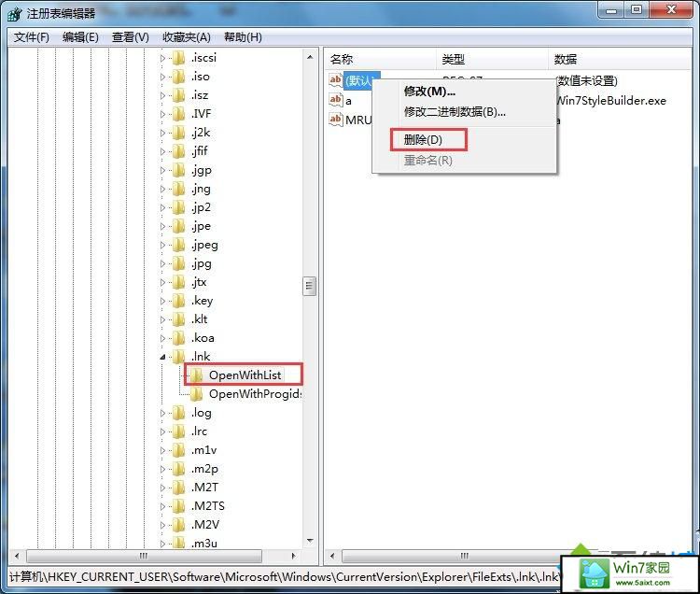Open the 帮助(H) menu
The width and height of the screenshot is (700, 594).
click(243, 37)
